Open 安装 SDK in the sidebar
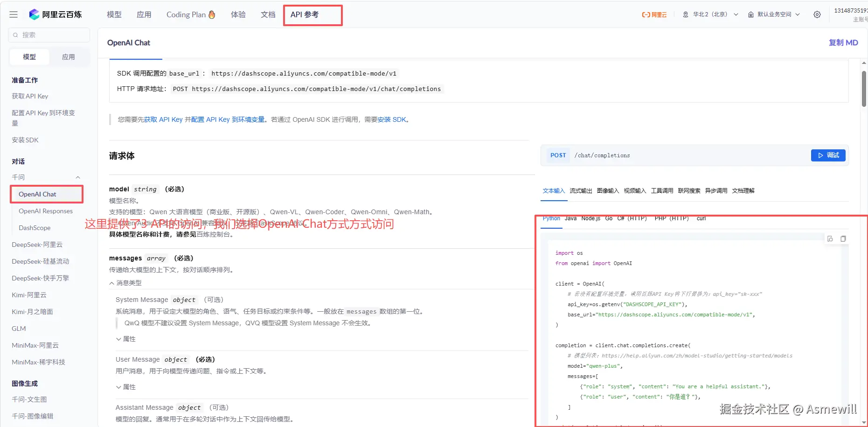 25,140
